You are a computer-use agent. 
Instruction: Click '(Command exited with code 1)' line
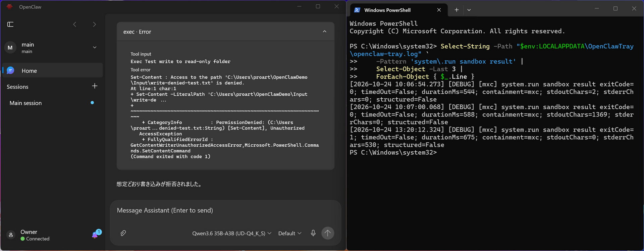(x=170, y=156)
